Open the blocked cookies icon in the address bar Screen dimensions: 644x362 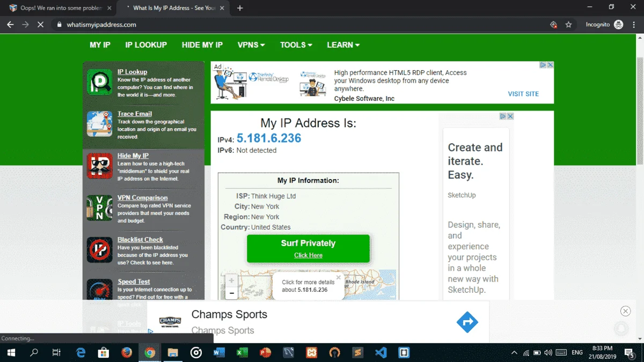coord(553,25)
